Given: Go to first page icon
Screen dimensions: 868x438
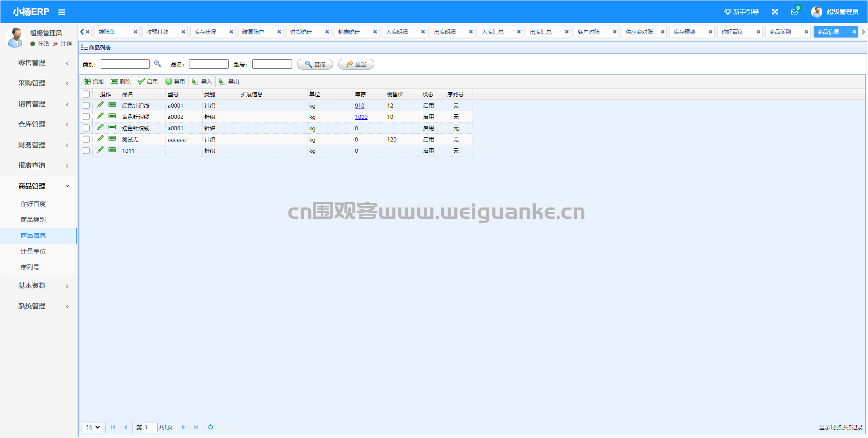Looking at the screenshot, I should coord(113,427).
